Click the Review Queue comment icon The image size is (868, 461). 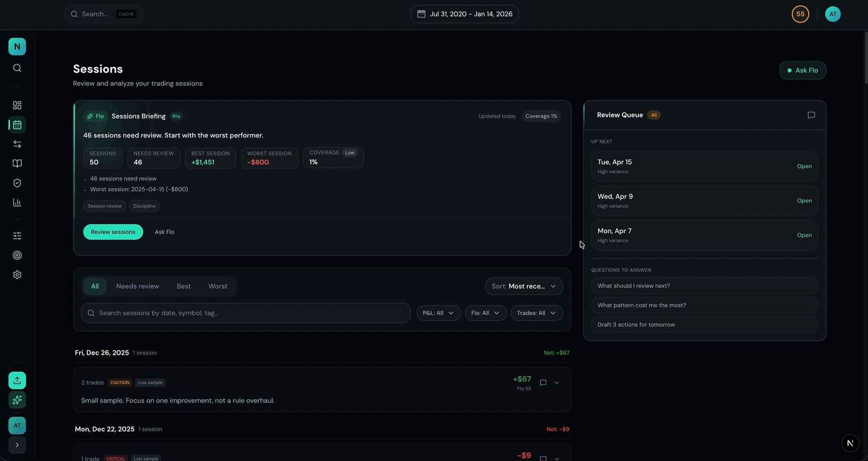[x=811, y=115]
